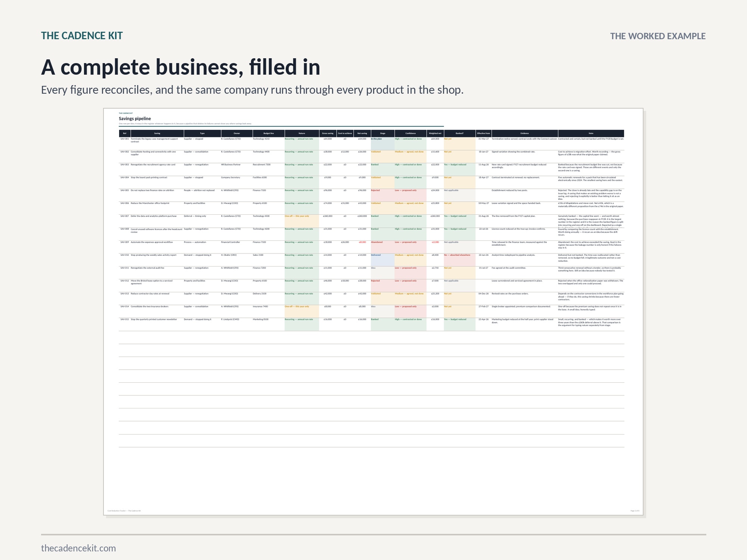
Task: Click the Gross saving column header
Action: tap(328, 133)
